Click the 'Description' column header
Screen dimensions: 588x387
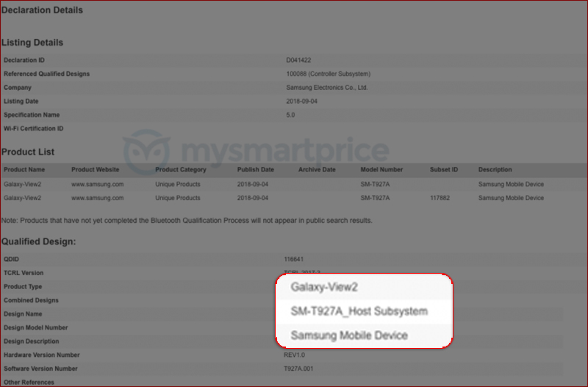pos(495,170)
